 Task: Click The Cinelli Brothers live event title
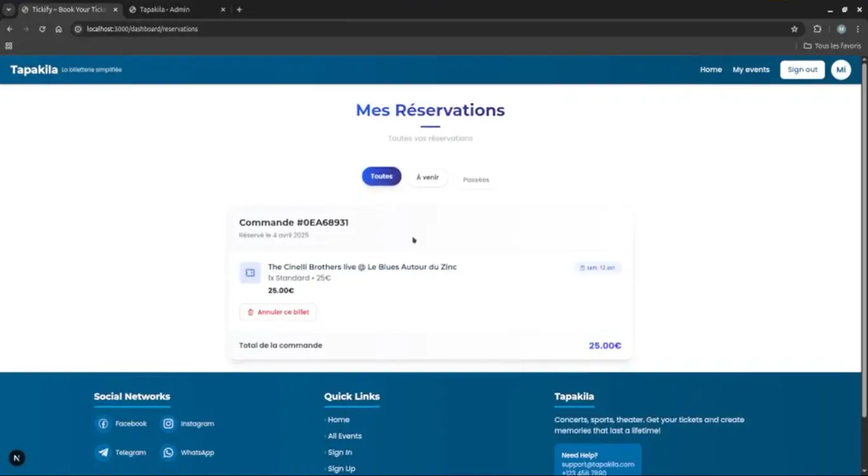tap(362, 267)
